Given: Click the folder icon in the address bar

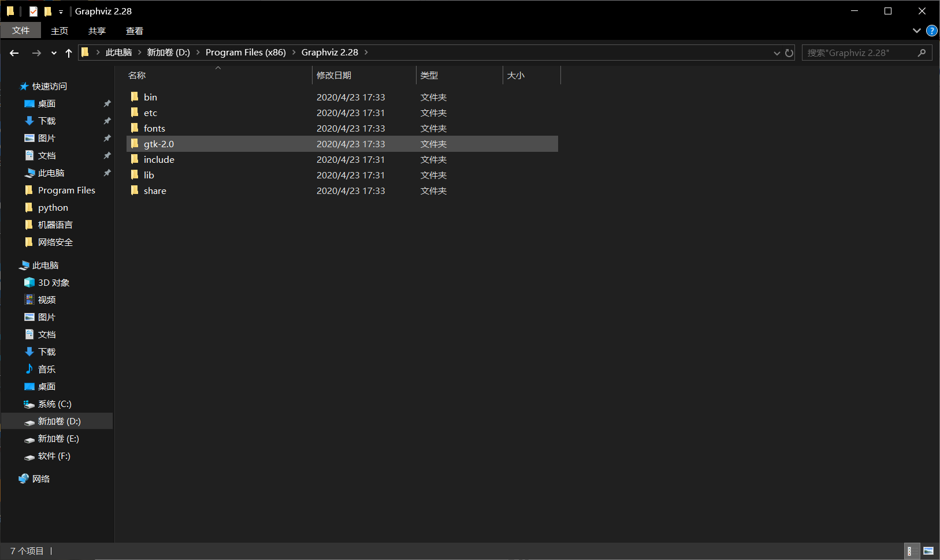Looking at the screenshot, I should [86, 53].
